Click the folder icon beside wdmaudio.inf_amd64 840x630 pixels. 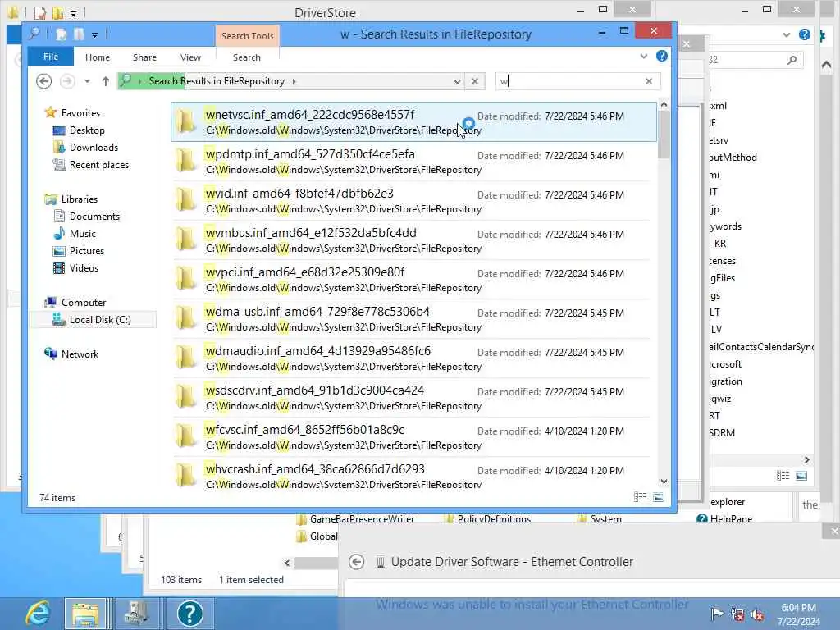tap(186, 358)
